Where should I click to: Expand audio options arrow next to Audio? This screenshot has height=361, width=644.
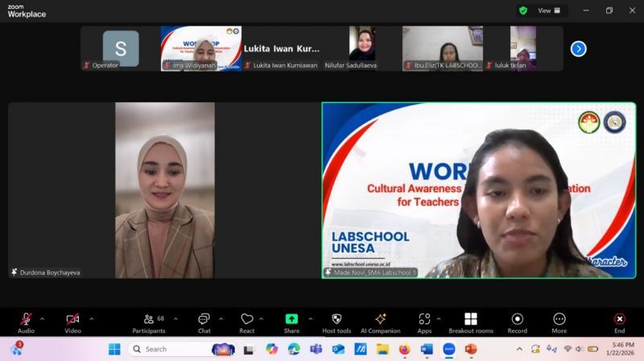[43, 318]
